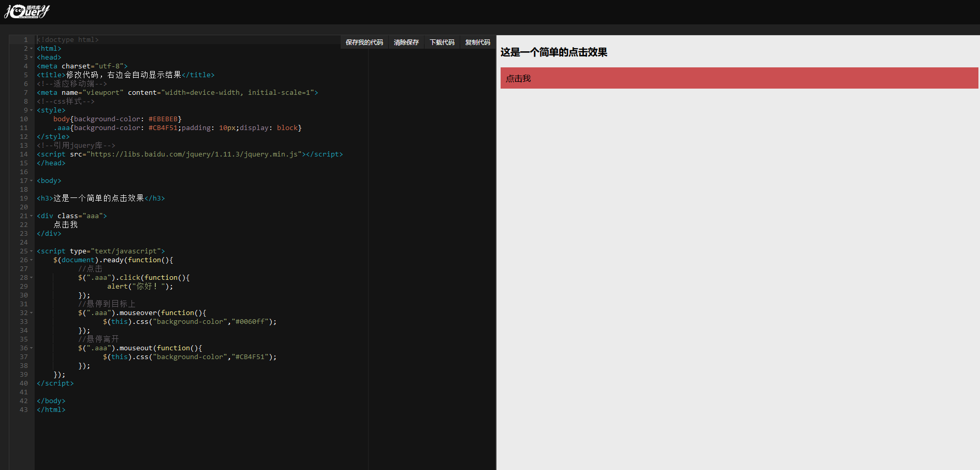Screen dimensions: 980x470
Task: Click the meta viewport line
Action: point(178,93)
